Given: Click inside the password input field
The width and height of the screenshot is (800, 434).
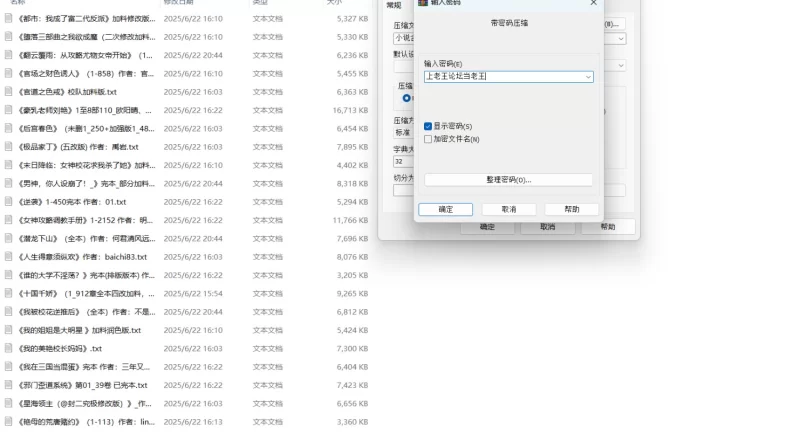Looking at the screenshot, I should tap(500, 76).
